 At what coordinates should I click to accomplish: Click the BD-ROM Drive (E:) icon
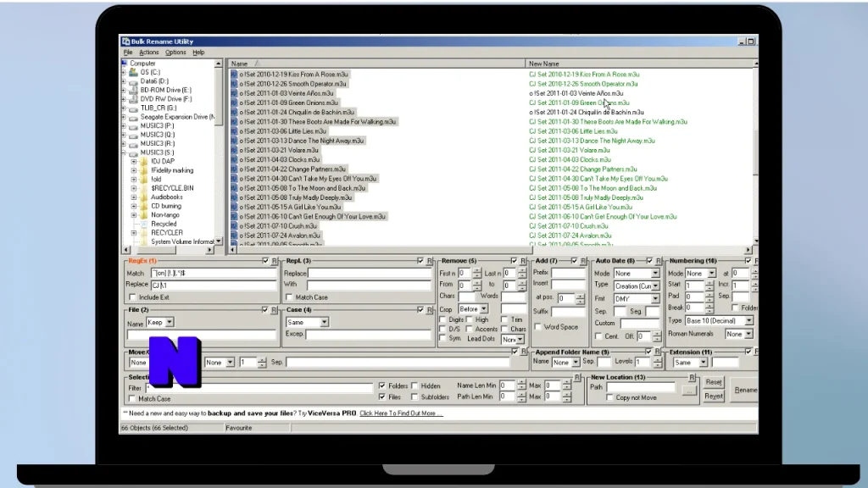[x=133, y=90]
